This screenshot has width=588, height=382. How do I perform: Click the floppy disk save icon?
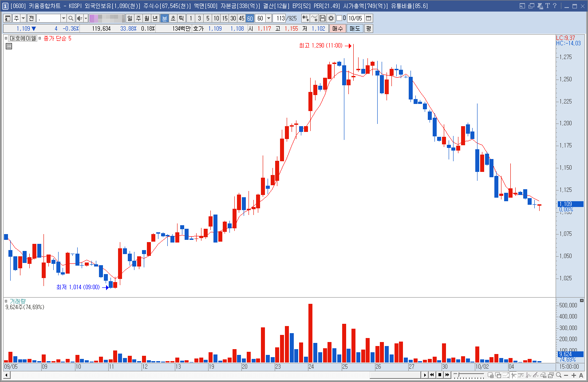click(x=323, y=18)
